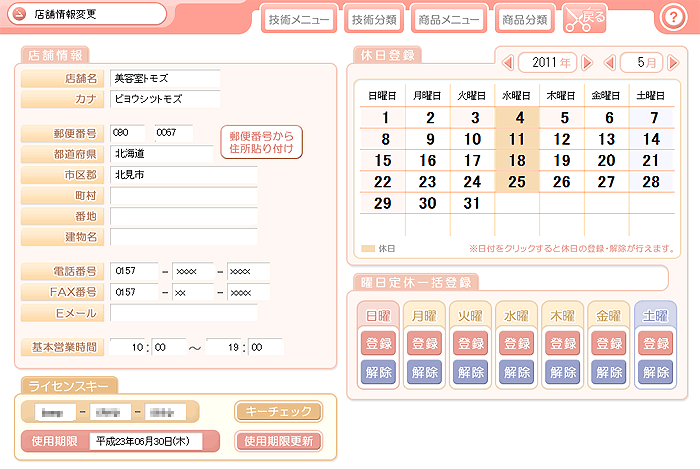The width and height of the screenshot is (700, 469).
Task: Switch to 商品分類 tab
Action: tap(526, 19)
